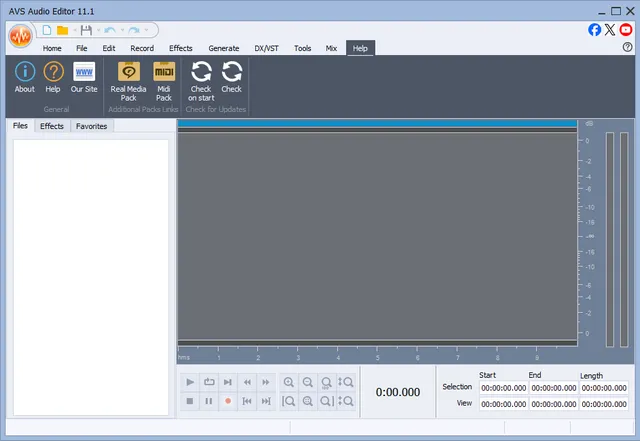This screenshot has height=441, width=640.
Task: Open the Mix ribbon tab
Action: click(x=331, y=48)
